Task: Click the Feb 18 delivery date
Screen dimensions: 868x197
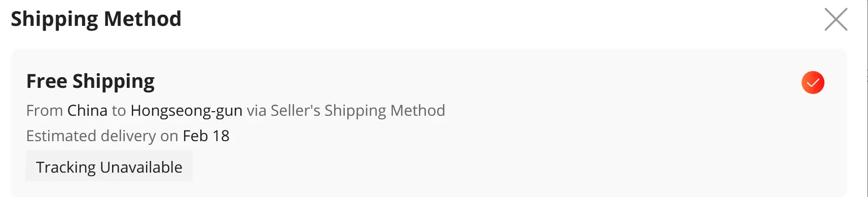Action: 206,136
